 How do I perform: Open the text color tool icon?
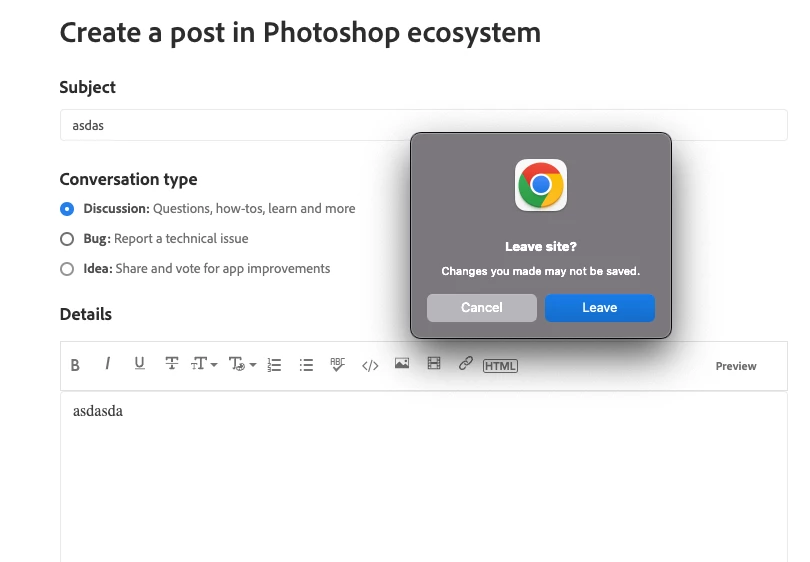237,364
